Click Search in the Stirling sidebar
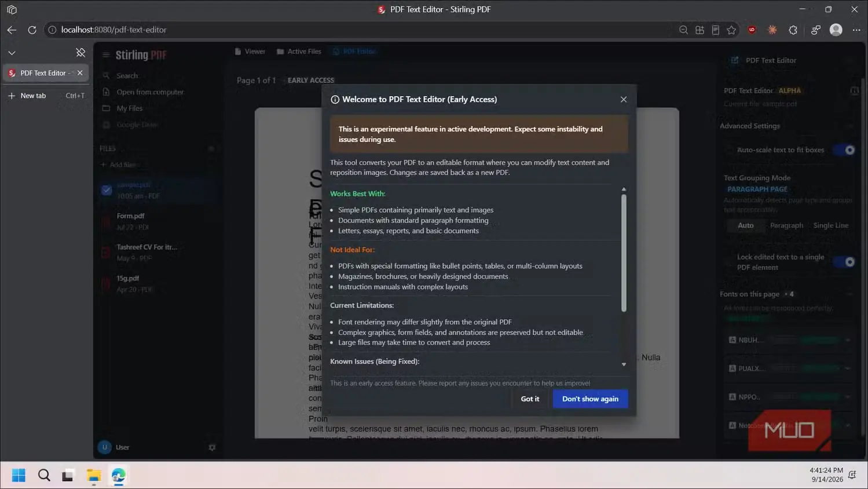This screenshot has height=489, width=868. (x=127, y=76)
